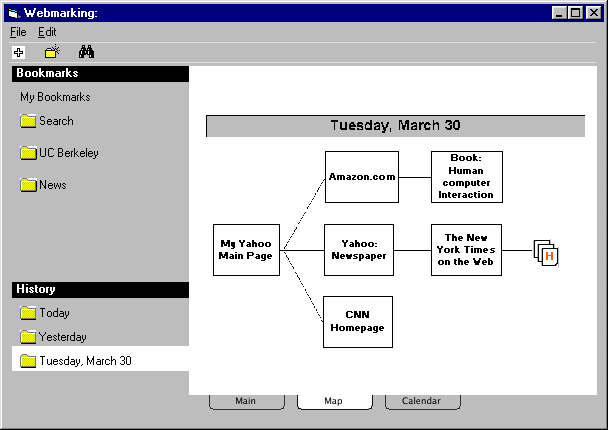Switch to the Calendar tab
This screenshot has width=608, height=430.
tap(423, 401)
